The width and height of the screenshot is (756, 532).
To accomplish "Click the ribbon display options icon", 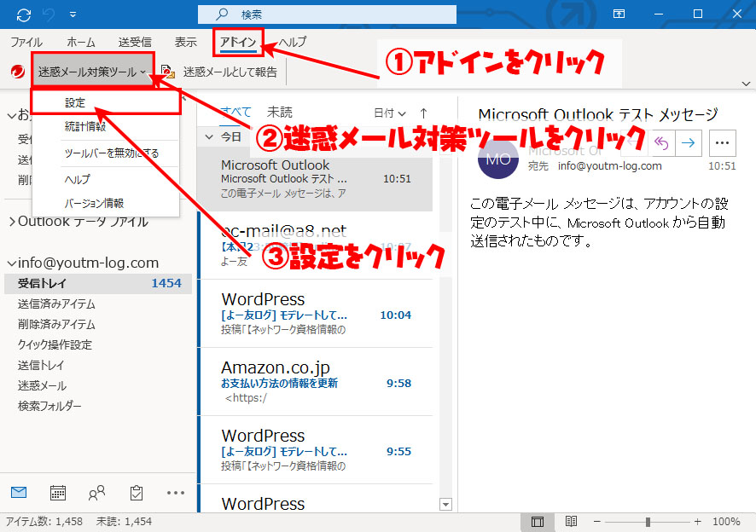I will point(619,14).
